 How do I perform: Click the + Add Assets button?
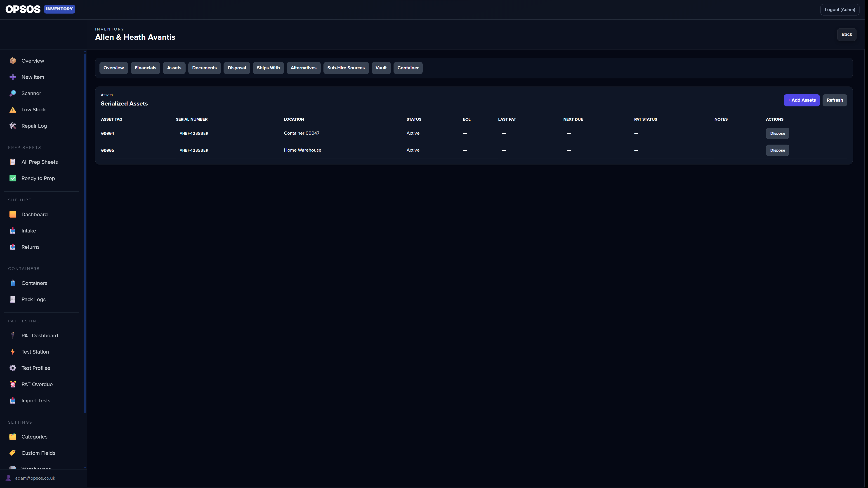coord(802,100)
